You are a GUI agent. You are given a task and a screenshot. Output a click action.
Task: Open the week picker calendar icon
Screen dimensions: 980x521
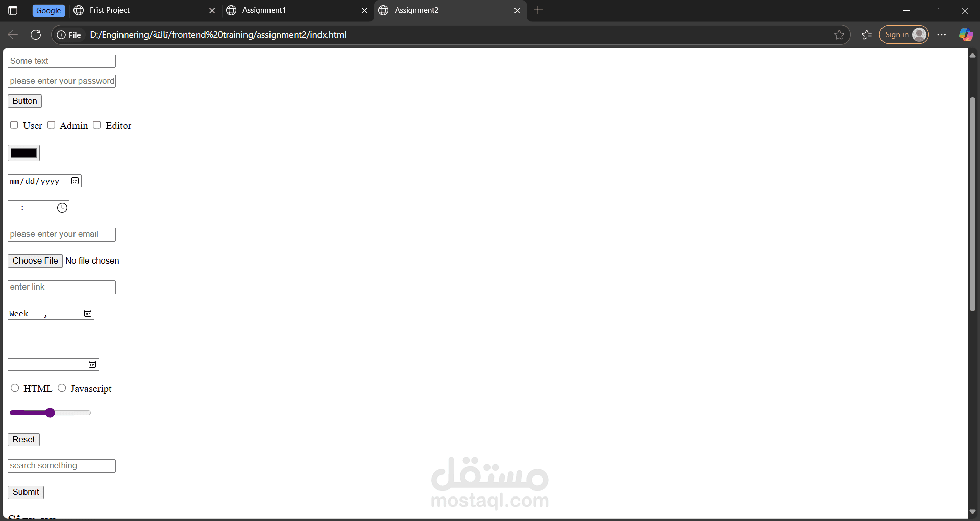88,313
